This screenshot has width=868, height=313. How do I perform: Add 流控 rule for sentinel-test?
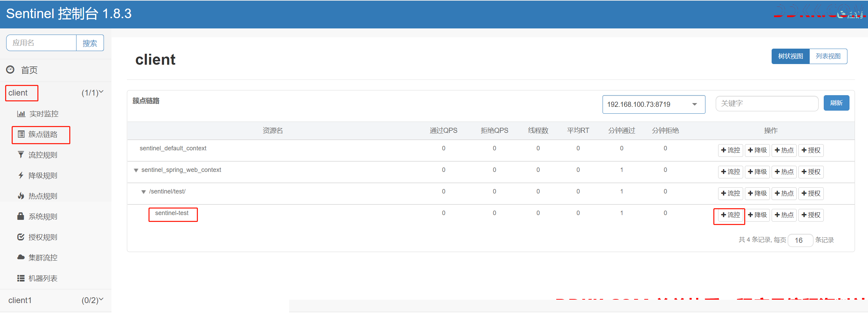[730, 215]
